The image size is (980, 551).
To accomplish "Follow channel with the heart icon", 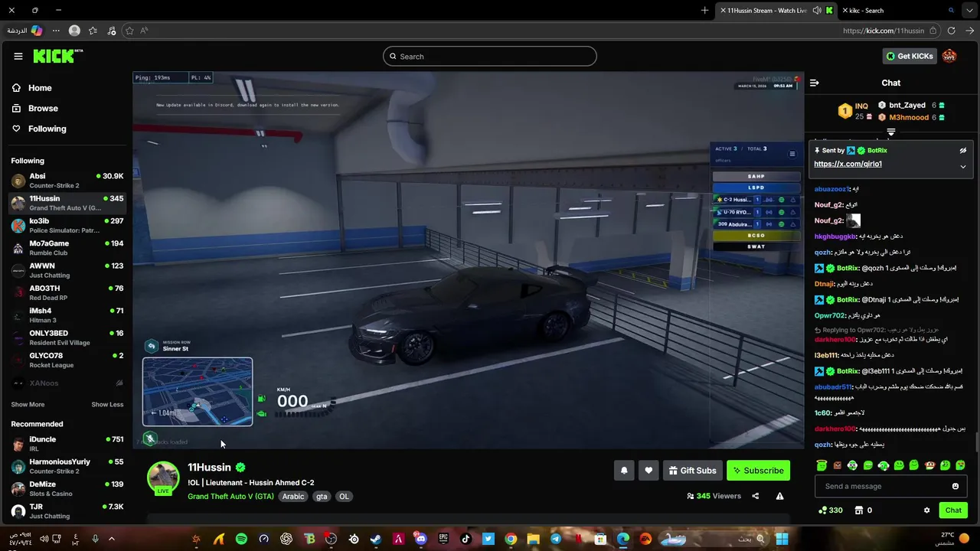I will (648, 471).
